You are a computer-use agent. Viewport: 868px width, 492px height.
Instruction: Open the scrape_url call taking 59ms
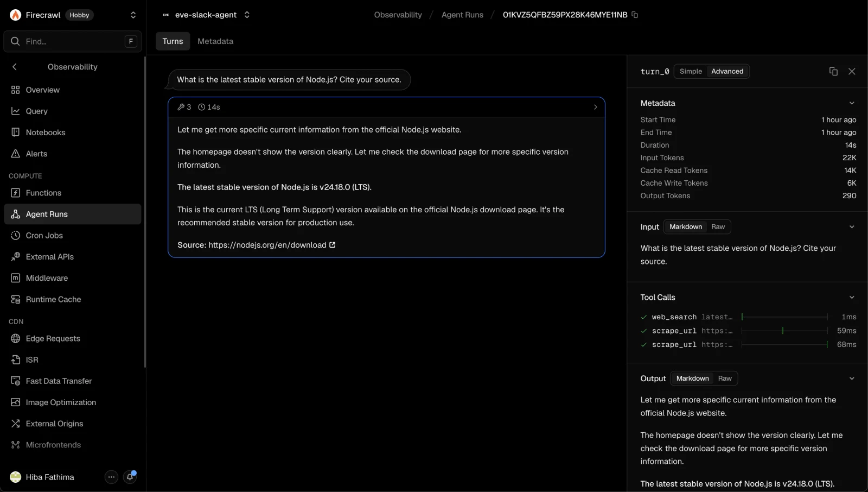(748, 331)
